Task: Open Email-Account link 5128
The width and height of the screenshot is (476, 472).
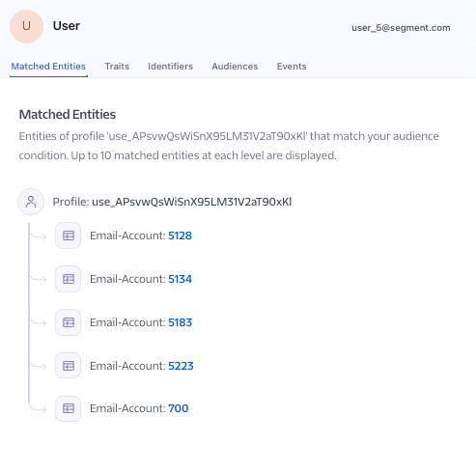Action: click(180, 236)
